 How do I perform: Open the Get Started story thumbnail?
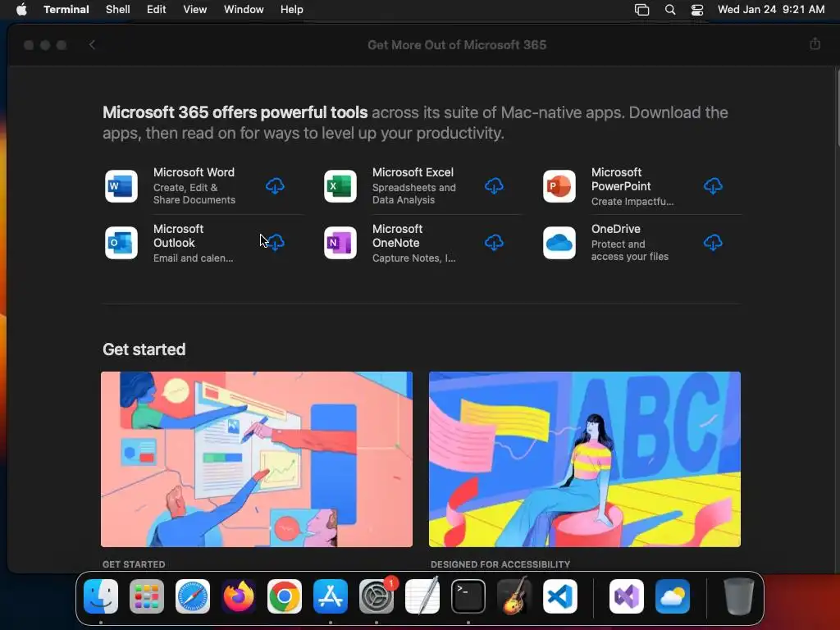[257, 459]
